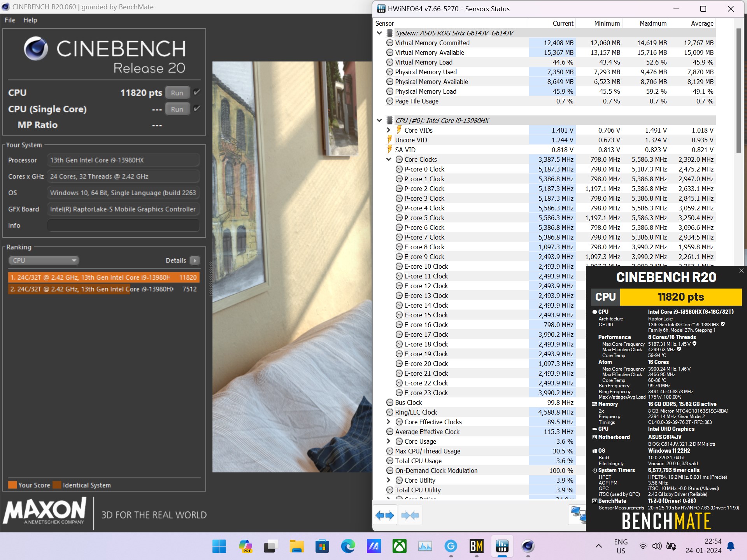This screenshot has height=560, width=747.
Task: Click the clock icon of Virtual Memory Committed
Action: 390,43
